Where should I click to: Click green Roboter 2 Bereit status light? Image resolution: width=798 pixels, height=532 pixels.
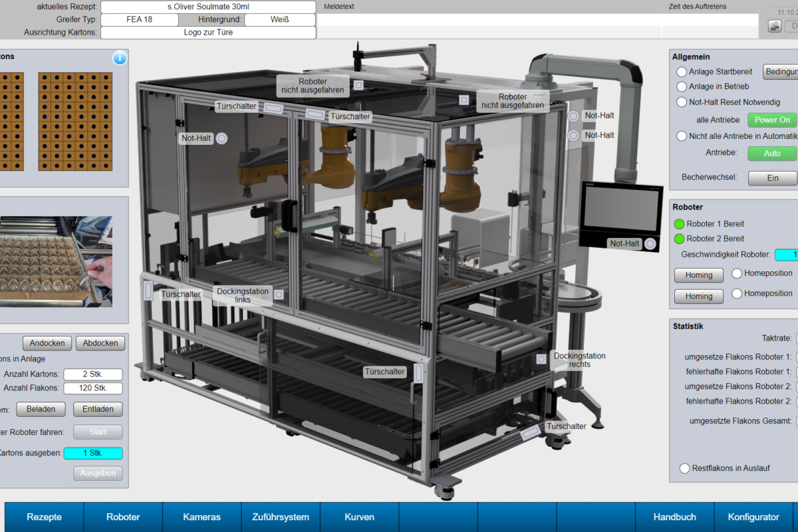coord(679,239)
